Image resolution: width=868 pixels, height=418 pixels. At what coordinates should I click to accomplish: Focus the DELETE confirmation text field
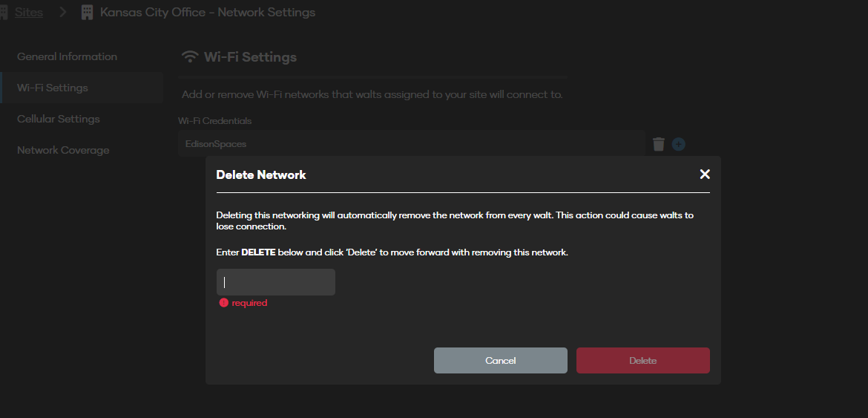[276, 282]
